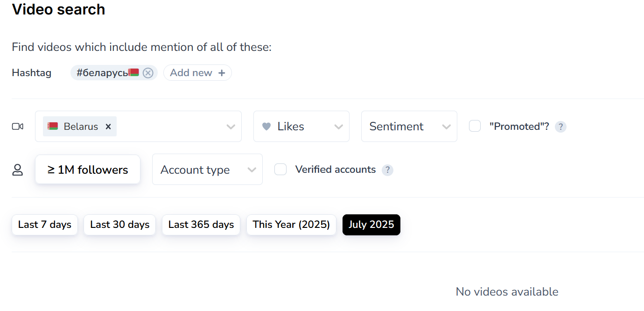
Task: Click the heart icon in the Likes filter
Action: 266,127
